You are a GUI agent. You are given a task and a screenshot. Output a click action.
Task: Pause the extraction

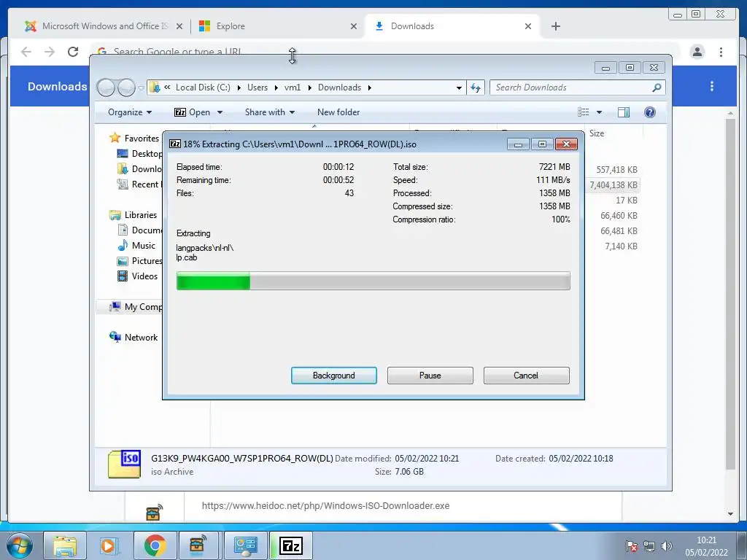coord(430,376)
